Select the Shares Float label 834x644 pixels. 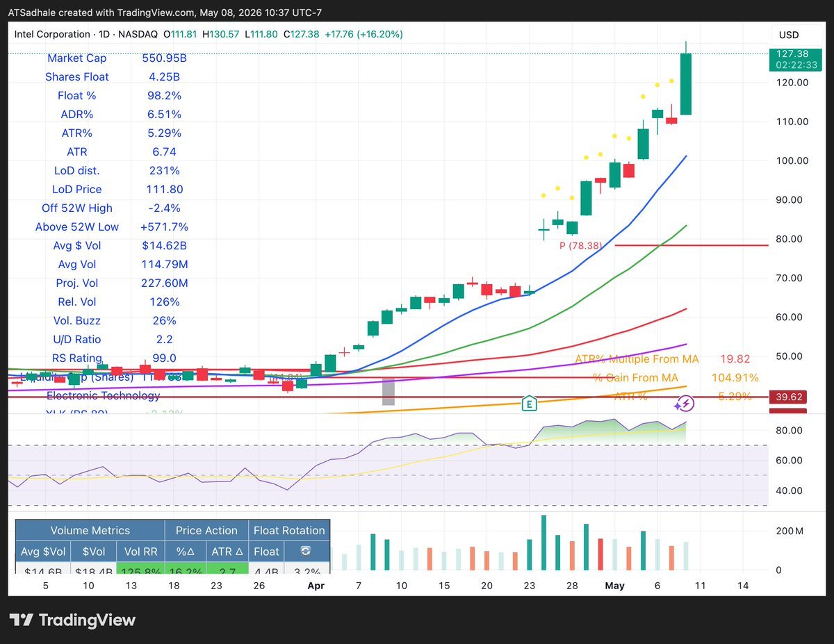click(77, 77)
